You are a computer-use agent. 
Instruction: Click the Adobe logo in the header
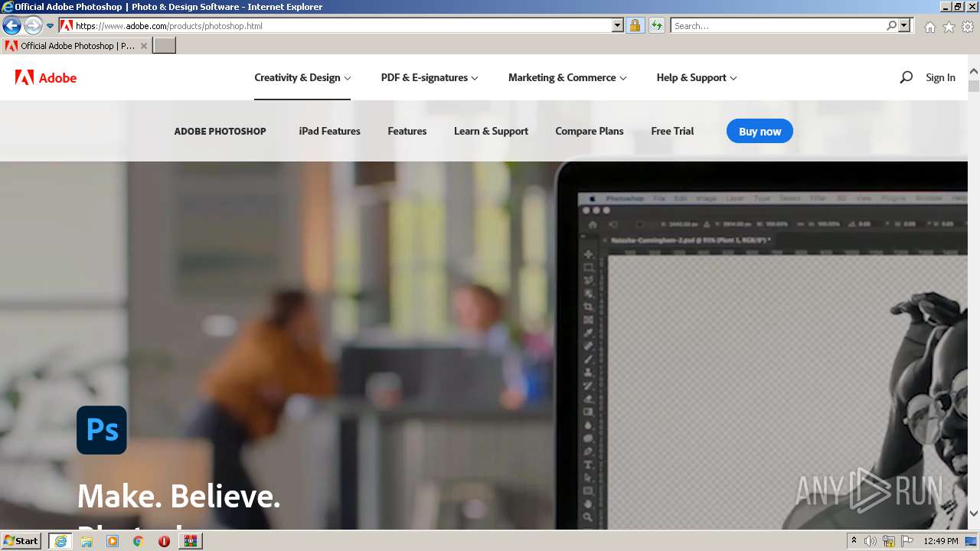46,77
